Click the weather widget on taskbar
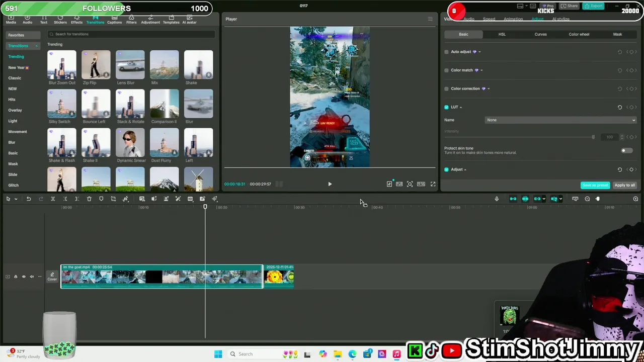This screenshot has width=644, height=362. coord(23,354)
